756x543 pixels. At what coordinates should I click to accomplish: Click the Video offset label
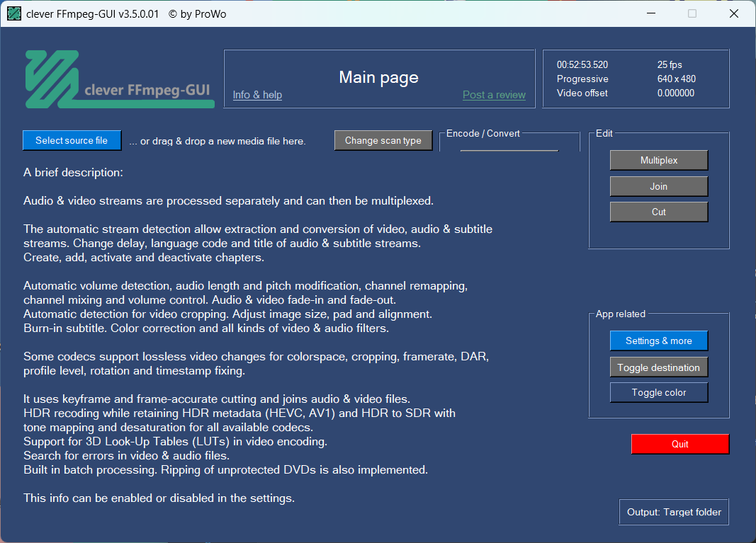[x=582, y=93]
